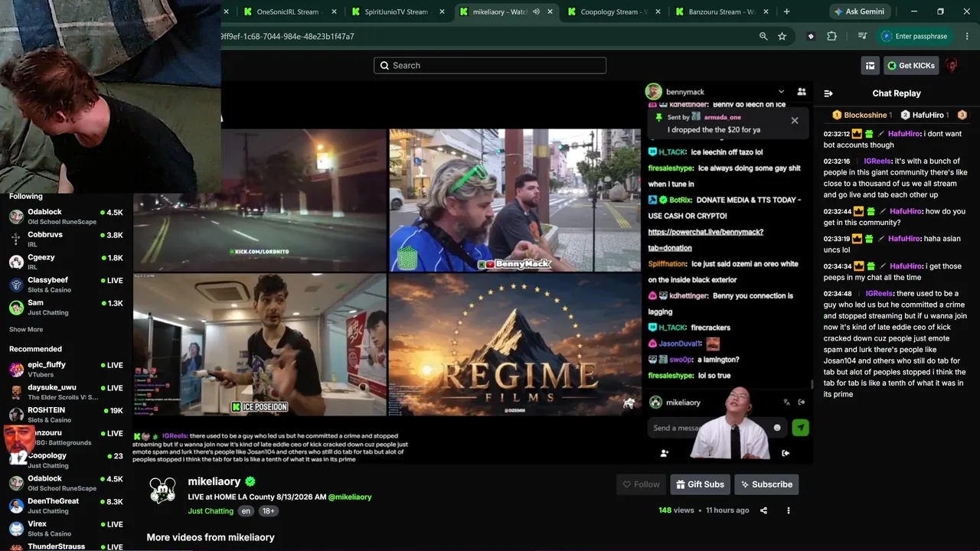
Task: Expand Show More in Following list
Action: pyautogui.click(x=26, y=330)
